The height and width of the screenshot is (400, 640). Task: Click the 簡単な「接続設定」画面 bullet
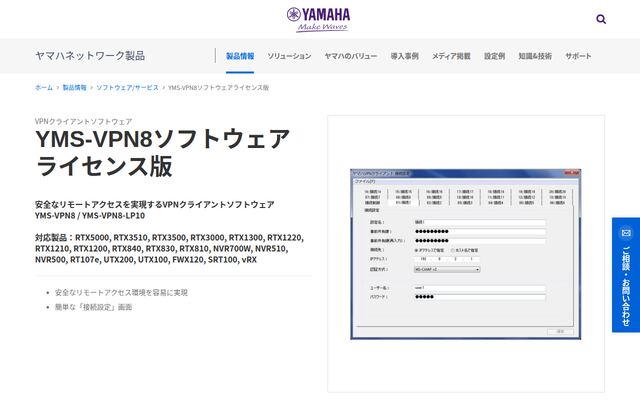pyautogui.click(x=93, y=307)
